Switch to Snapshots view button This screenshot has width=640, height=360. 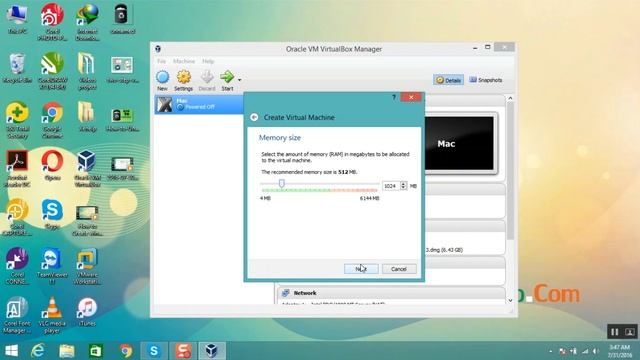(486, 80)
